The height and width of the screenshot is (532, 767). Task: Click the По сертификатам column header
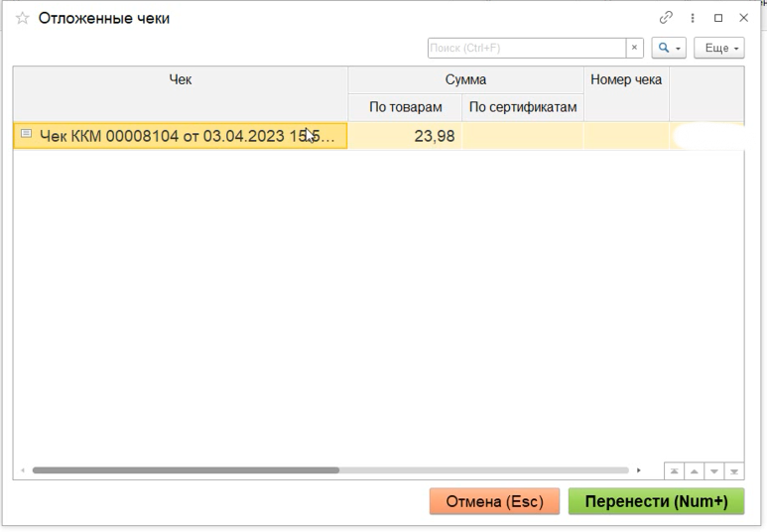click(523, 107)
